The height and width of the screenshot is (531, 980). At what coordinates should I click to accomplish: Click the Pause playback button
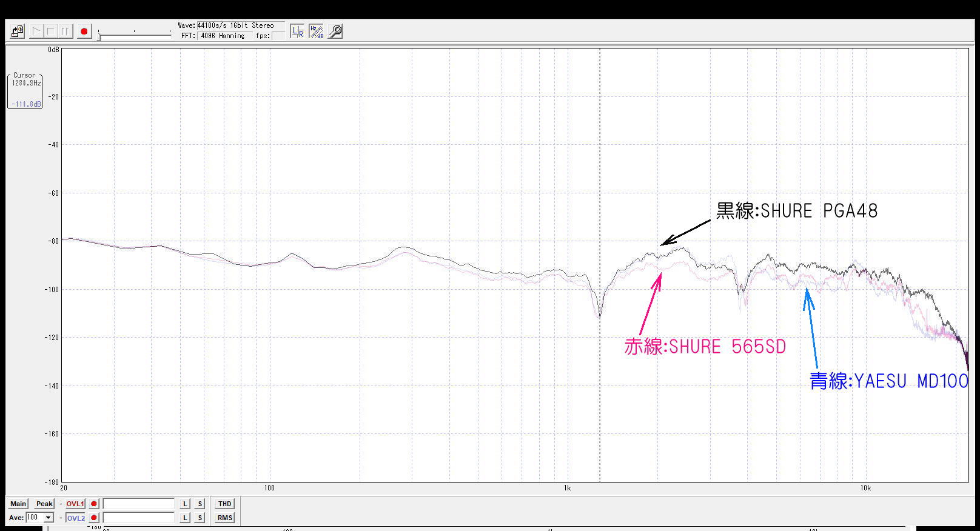coord(65,31)
